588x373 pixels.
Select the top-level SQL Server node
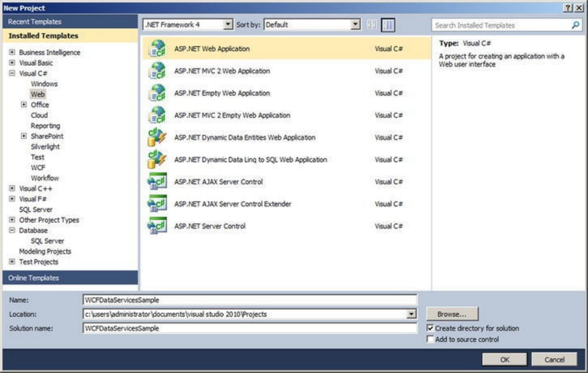click(x=35, y=210)
